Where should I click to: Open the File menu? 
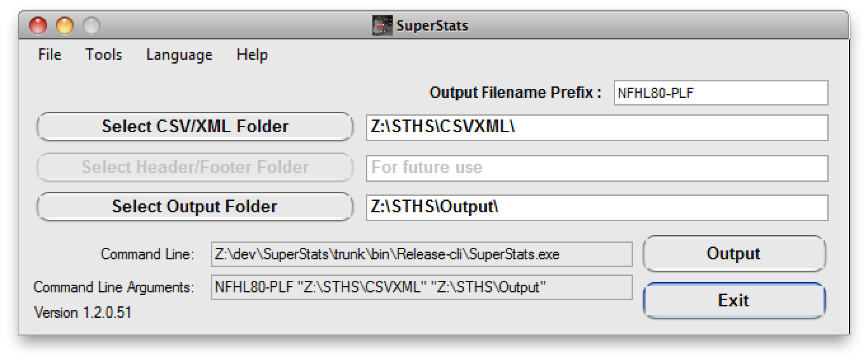coord(50,55)
